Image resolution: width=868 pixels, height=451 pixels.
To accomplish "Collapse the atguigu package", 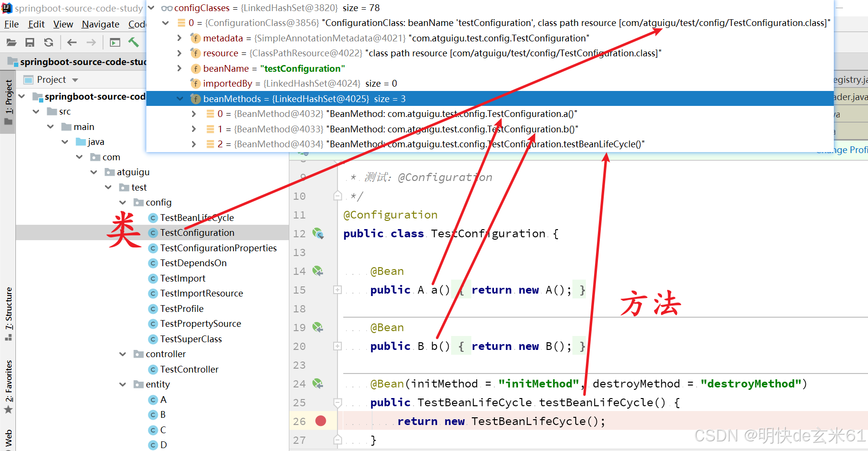I will (x=94, y=172).
